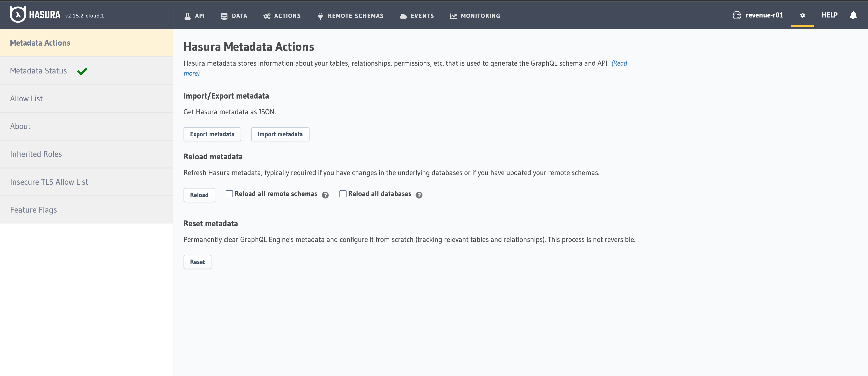868x376 pixels.
Task: Click the Events cloud icon
Action: [403, 16]
